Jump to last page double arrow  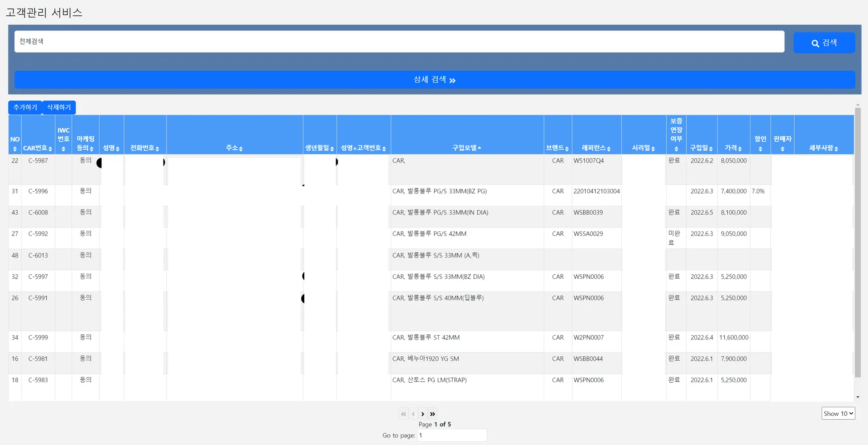(x=432, y=414)
